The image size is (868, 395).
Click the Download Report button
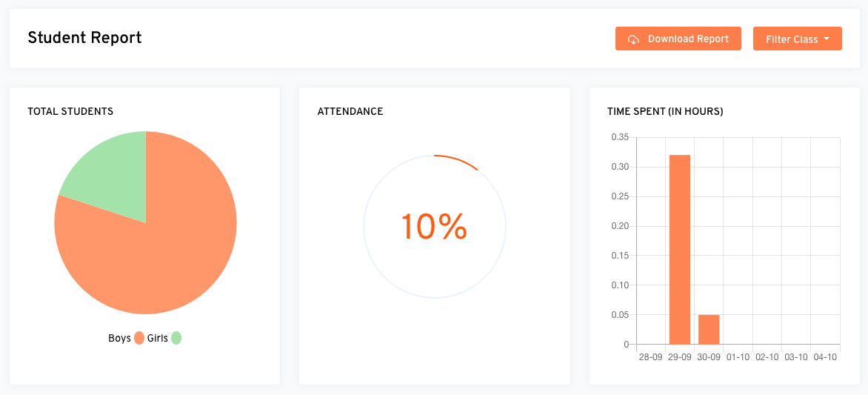[678, 39]
